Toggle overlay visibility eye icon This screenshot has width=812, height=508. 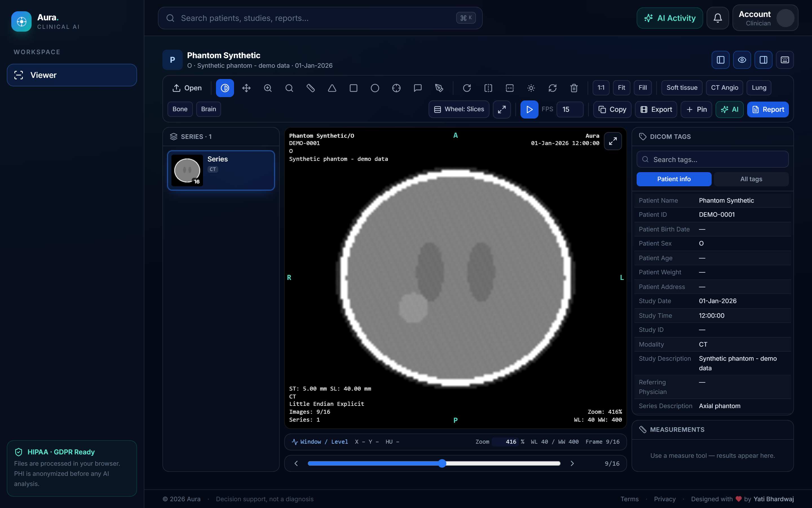point(742,60)
